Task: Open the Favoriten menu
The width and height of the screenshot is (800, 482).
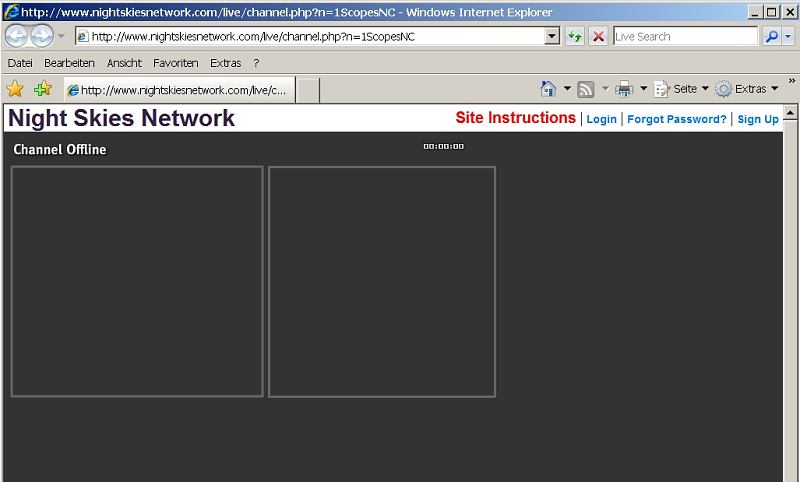Action: click(176, 63)
